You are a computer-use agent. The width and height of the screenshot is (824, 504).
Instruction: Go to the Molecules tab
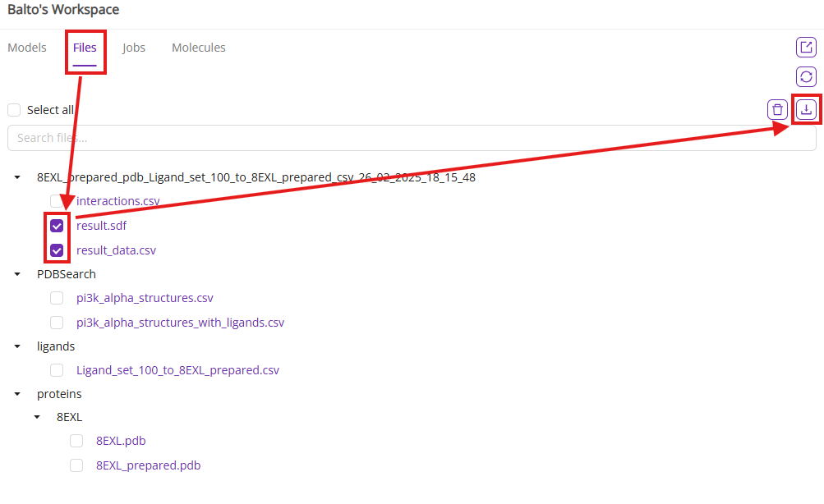pyautogui.click(x=198, y=48)
